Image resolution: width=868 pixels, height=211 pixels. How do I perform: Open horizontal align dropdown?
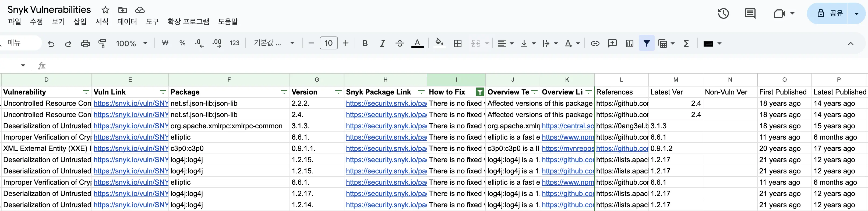(505, 43)
